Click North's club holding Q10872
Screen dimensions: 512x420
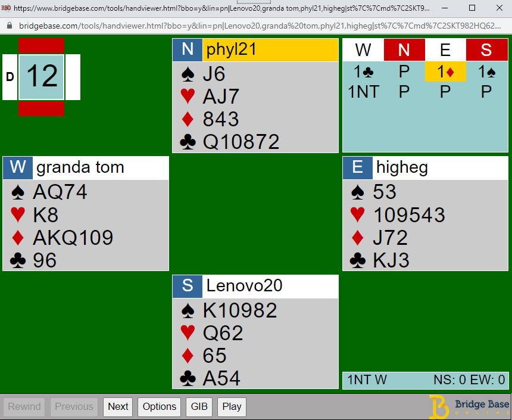coord(241,142)
